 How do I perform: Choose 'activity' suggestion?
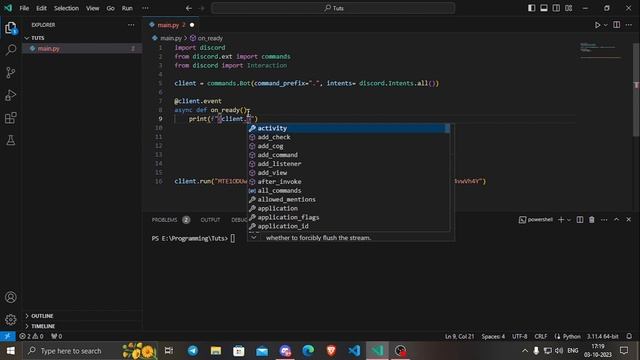click(x=349, y=128)
